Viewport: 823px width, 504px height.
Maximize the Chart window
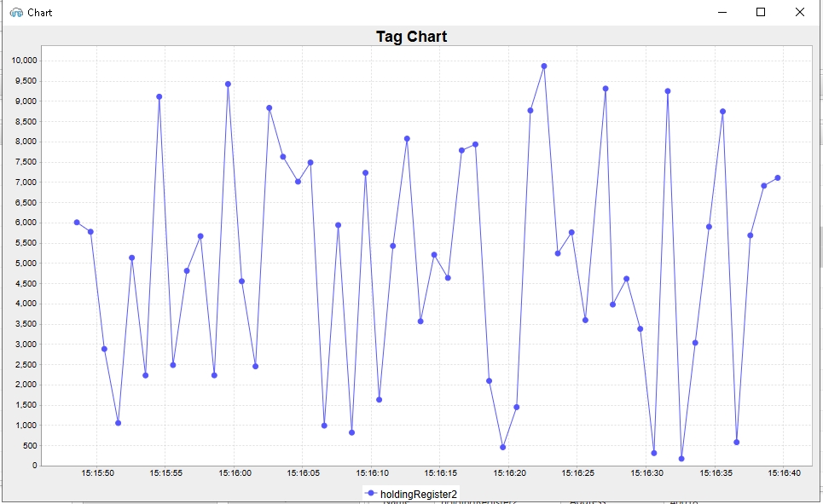(x=761, y=13)
